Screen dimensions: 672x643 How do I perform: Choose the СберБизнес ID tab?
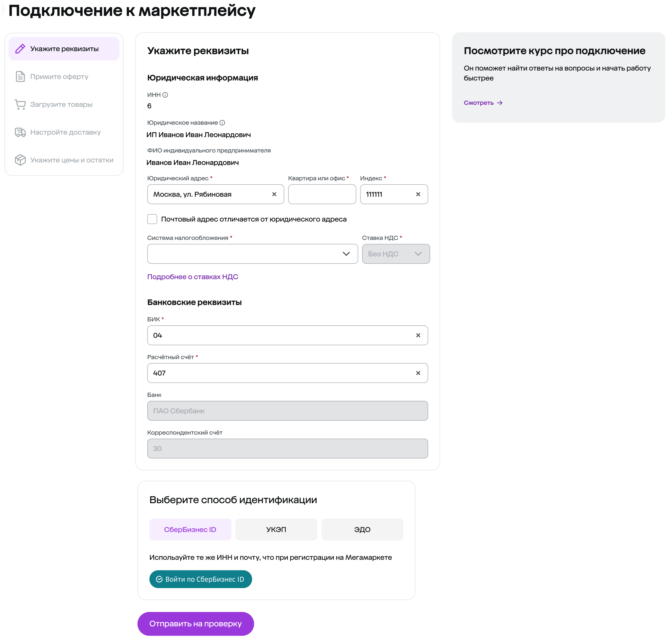click(x=190, y=530)
